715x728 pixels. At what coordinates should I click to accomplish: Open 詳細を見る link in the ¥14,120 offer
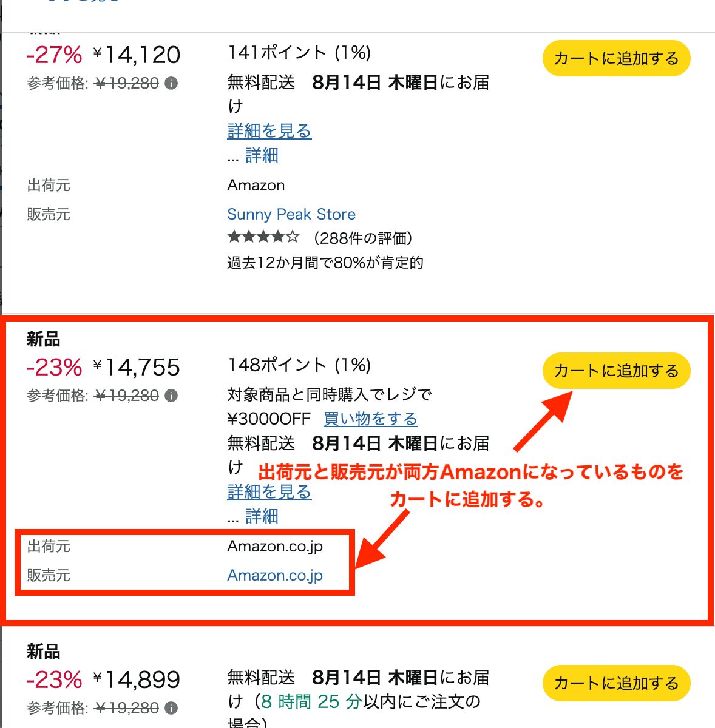click(269, 131)
